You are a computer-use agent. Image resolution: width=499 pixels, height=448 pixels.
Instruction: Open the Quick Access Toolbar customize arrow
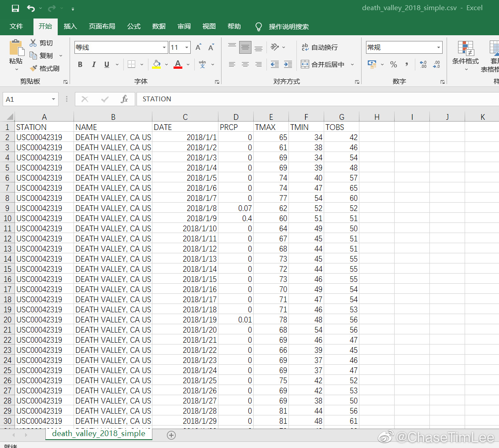pos(73,9)
